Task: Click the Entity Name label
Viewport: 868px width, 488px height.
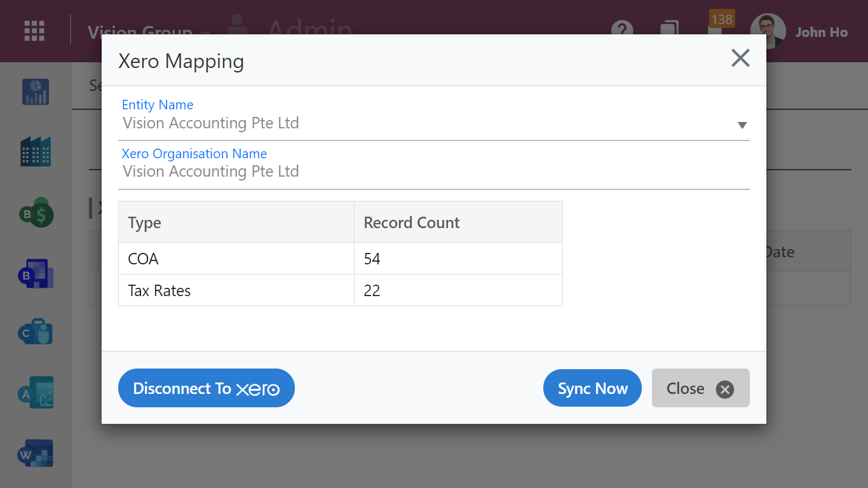Action: [158, 105]
